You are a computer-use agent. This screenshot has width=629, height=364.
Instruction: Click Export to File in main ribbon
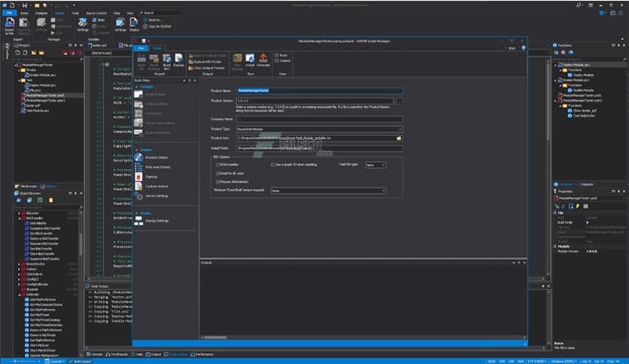click(9, 26)
